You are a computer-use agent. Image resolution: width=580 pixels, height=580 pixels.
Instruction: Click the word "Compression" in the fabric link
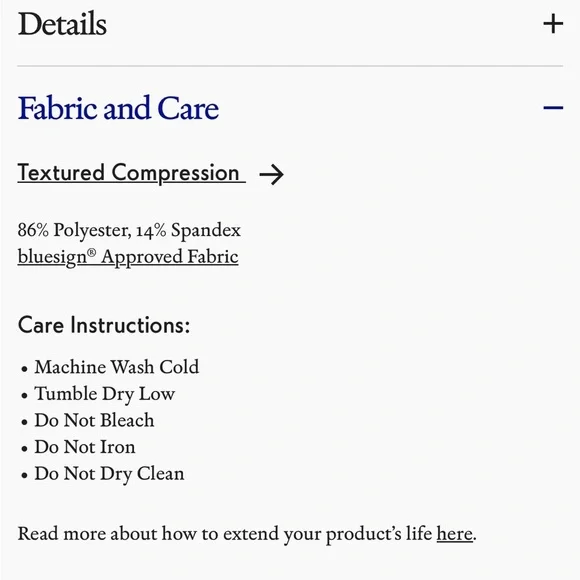(x=175, y=173)
